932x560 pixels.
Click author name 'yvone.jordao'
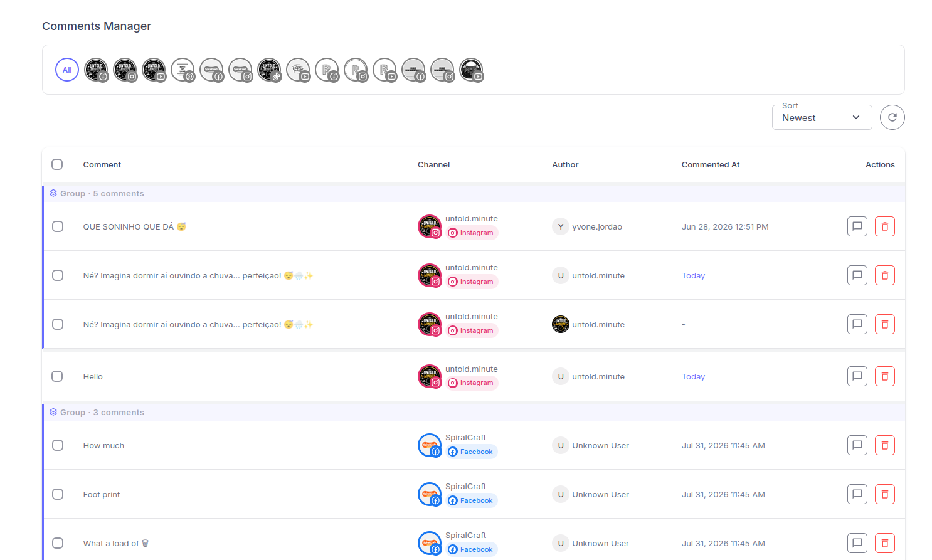pos(597,226)
